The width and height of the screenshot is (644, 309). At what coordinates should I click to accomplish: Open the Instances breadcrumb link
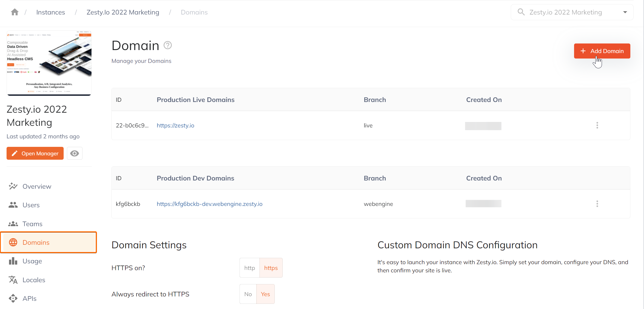point(51,12)
